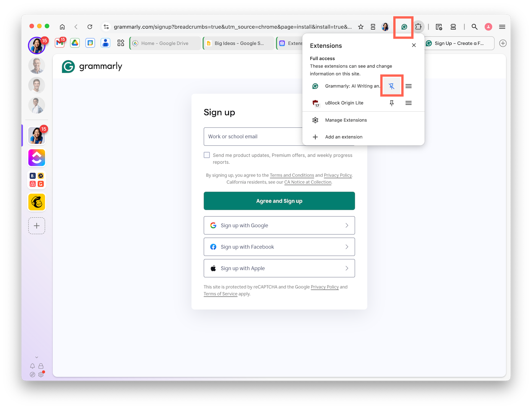
Task: Click the compass icon in sidebar bottom
Action: click(x=32, y=375)
